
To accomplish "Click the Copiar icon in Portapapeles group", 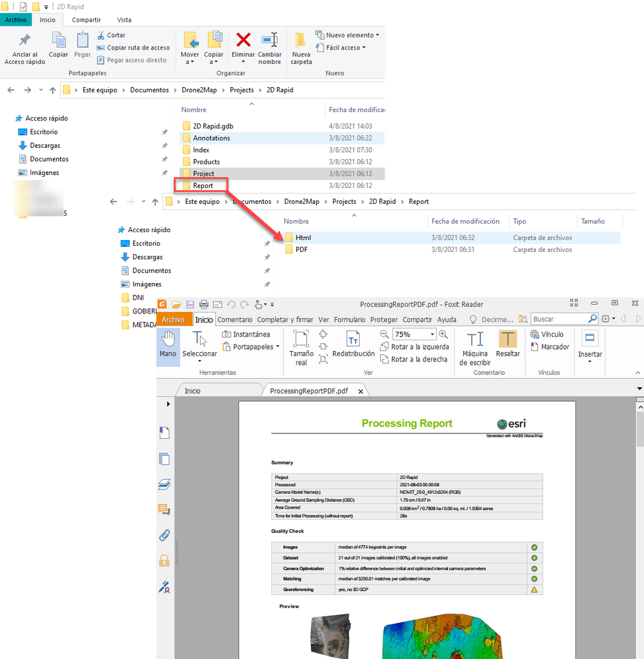I will (x=59, y=40).
